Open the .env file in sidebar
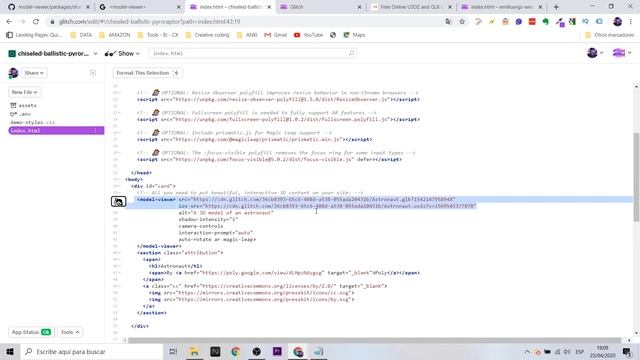This screenshot has width=640, height=360. click(x=20, y=114)
